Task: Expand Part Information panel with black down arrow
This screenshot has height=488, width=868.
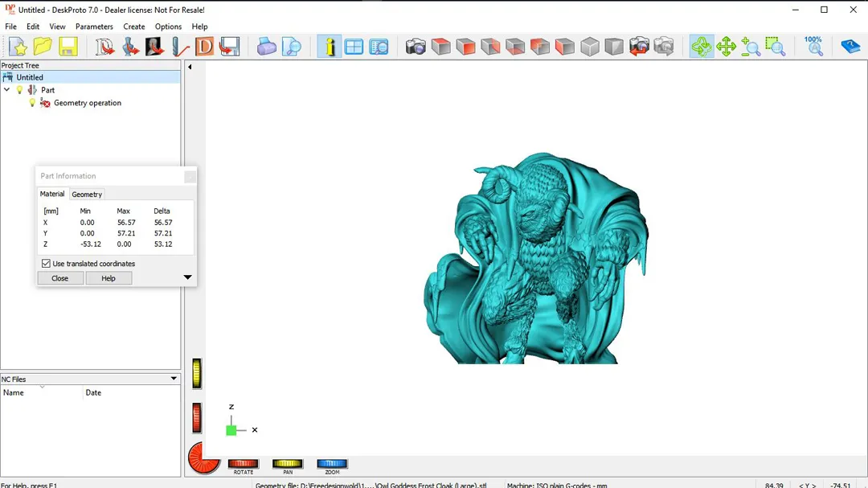Action: pos(187,277)
